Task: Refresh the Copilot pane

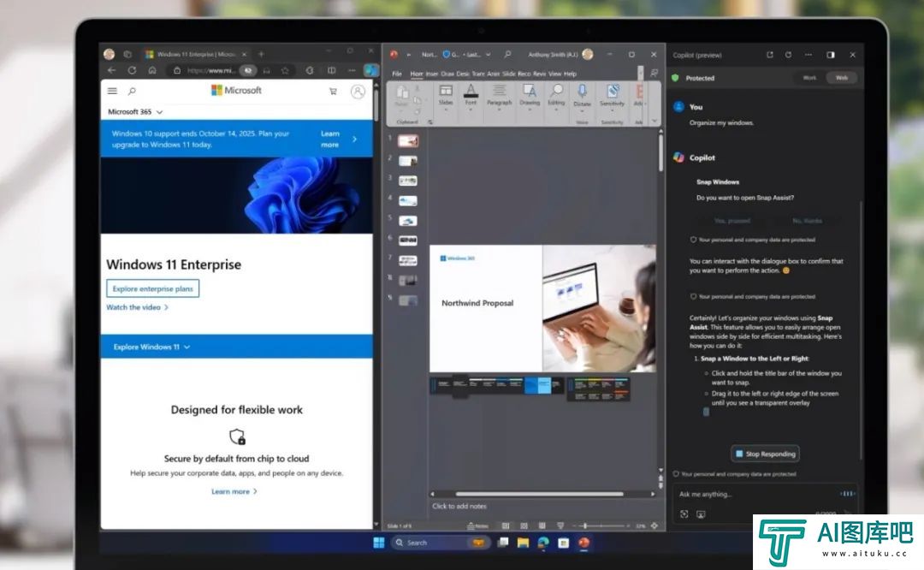Action: point(789,55)
